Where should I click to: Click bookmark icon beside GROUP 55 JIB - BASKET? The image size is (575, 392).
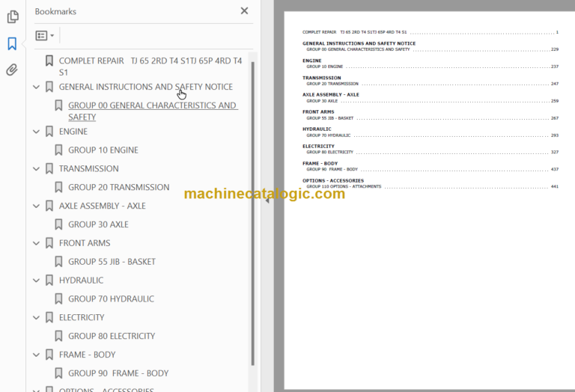pyautogui.click(x=58, y=262)
